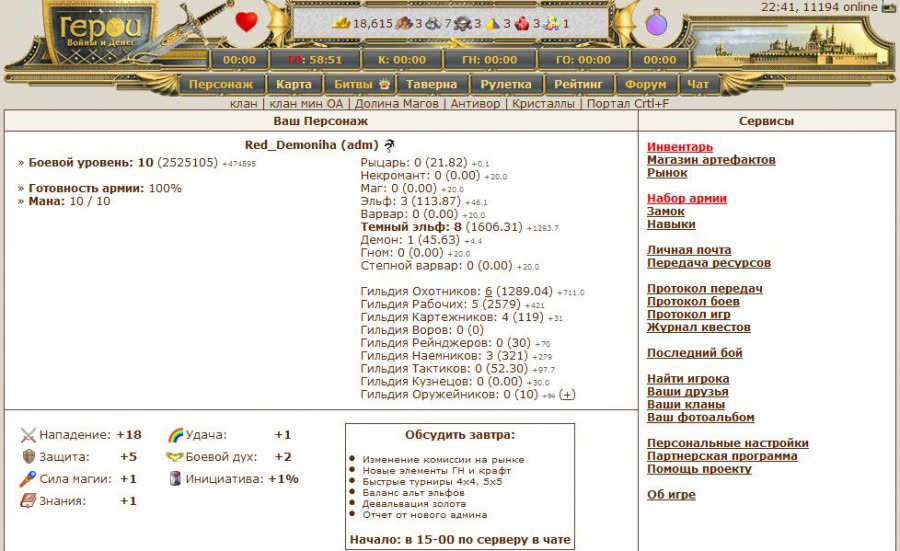Viewport: 900px width, 551px height.
Task: Click the gold bars resource icon
Action: pyautogui.click(x=342, y=24)
